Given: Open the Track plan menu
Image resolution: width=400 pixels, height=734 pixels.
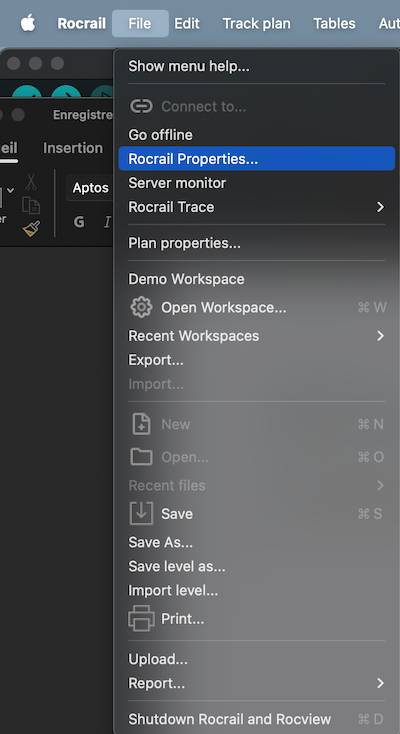Looking at the screenshot, I should coord(256,23).
